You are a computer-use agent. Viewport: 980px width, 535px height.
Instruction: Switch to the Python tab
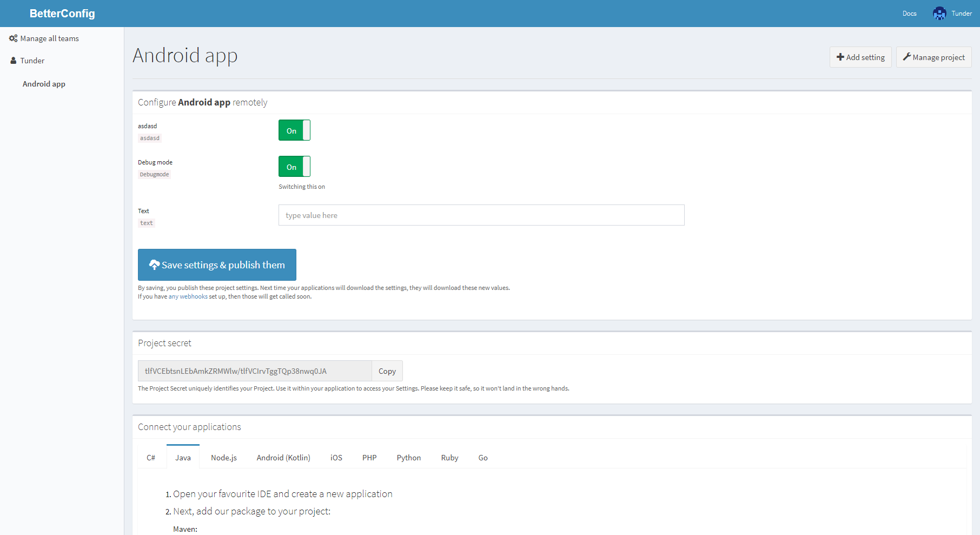[408, 458]
